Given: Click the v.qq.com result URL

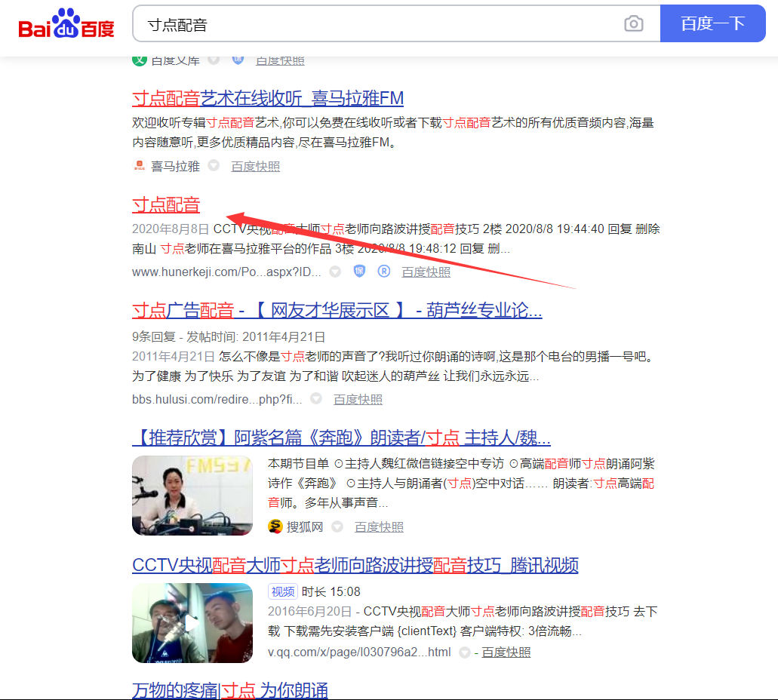Looking at the screenshot, I should point(360,652).
